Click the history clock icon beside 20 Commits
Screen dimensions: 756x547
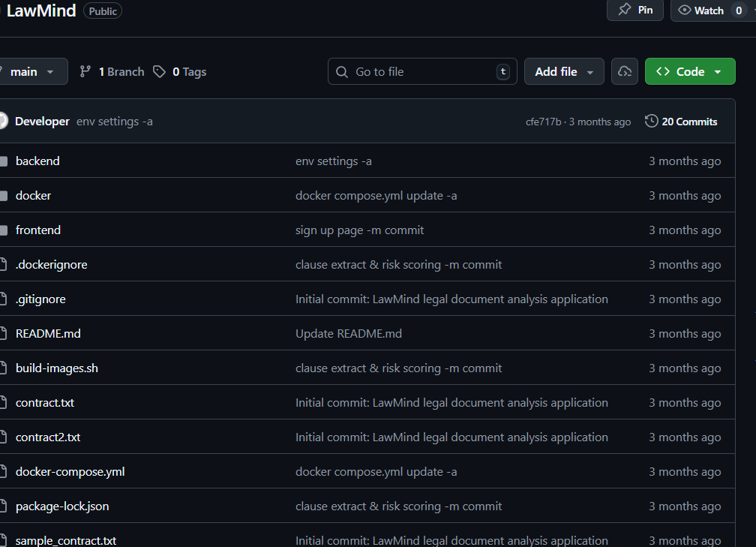pos(651,121)
